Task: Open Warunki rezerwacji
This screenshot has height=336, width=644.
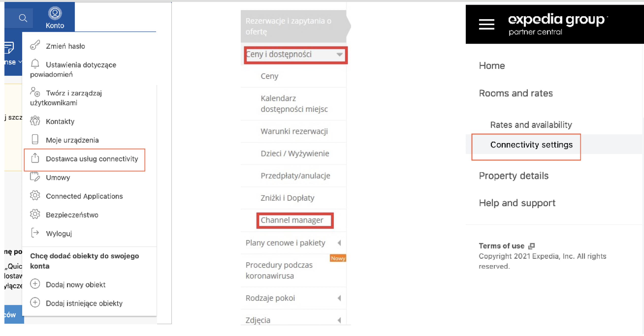Action: (294, 131)
